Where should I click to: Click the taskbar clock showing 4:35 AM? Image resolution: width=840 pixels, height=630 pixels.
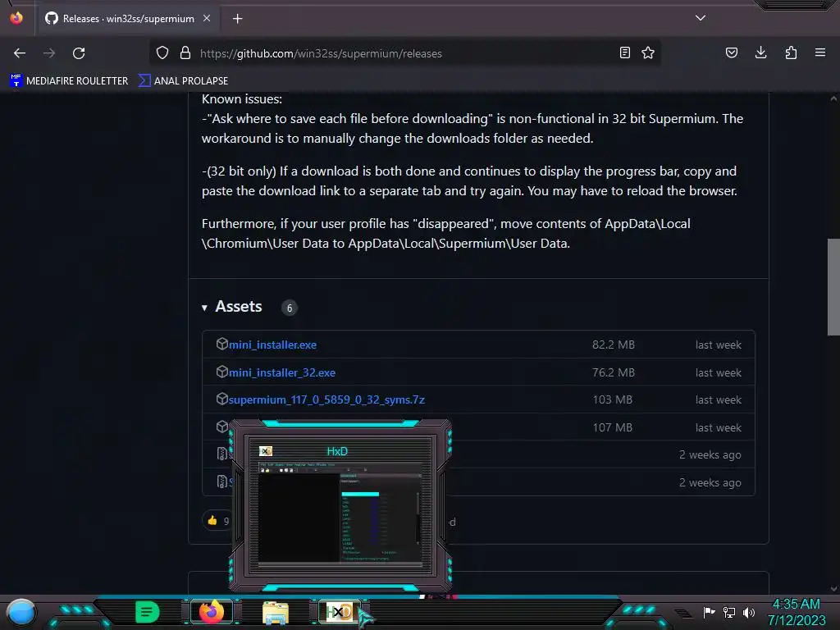point(796,612)
